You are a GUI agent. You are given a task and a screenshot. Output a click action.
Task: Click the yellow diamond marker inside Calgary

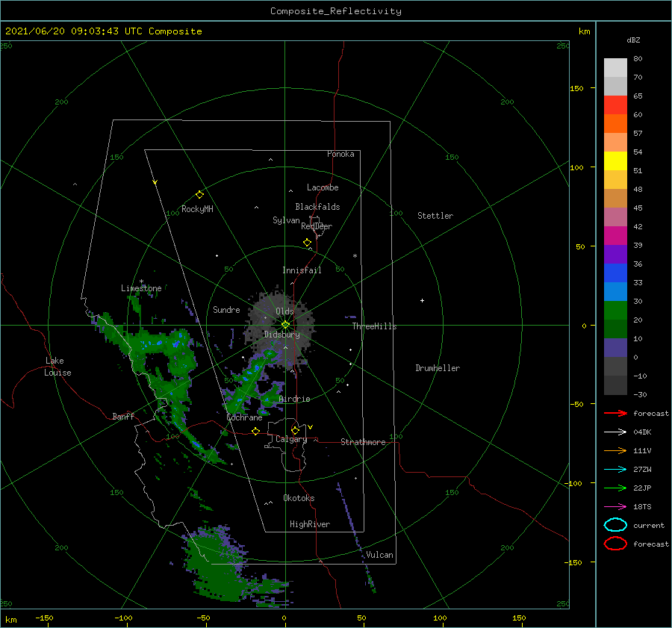[x=295, y=430]
